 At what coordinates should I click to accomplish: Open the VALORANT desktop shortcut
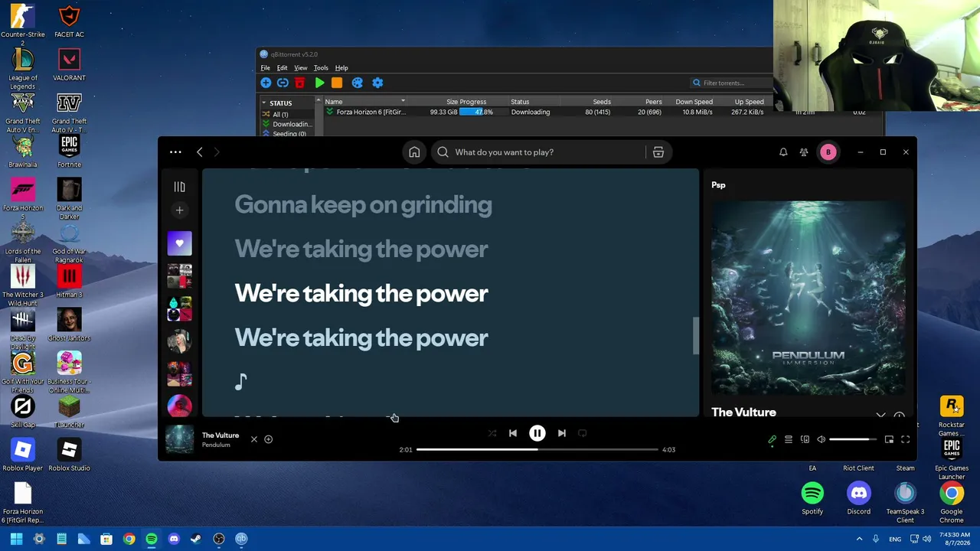[x=69, y=66]
